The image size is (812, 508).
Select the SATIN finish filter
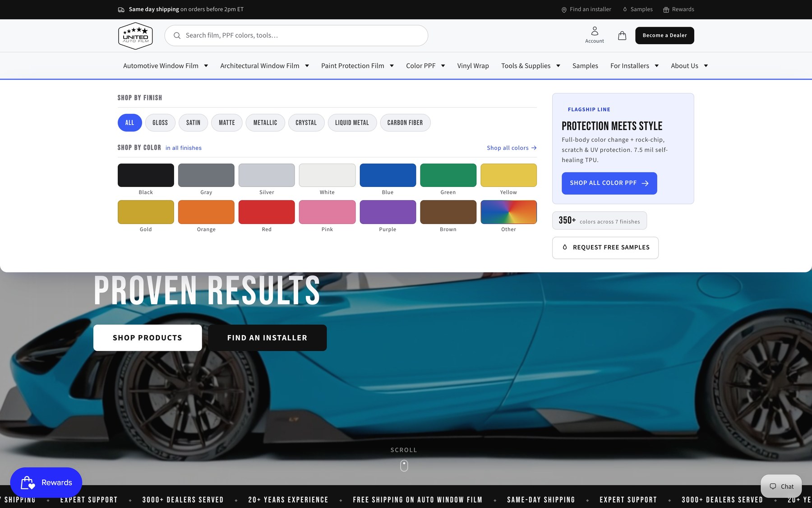[193, 123]
